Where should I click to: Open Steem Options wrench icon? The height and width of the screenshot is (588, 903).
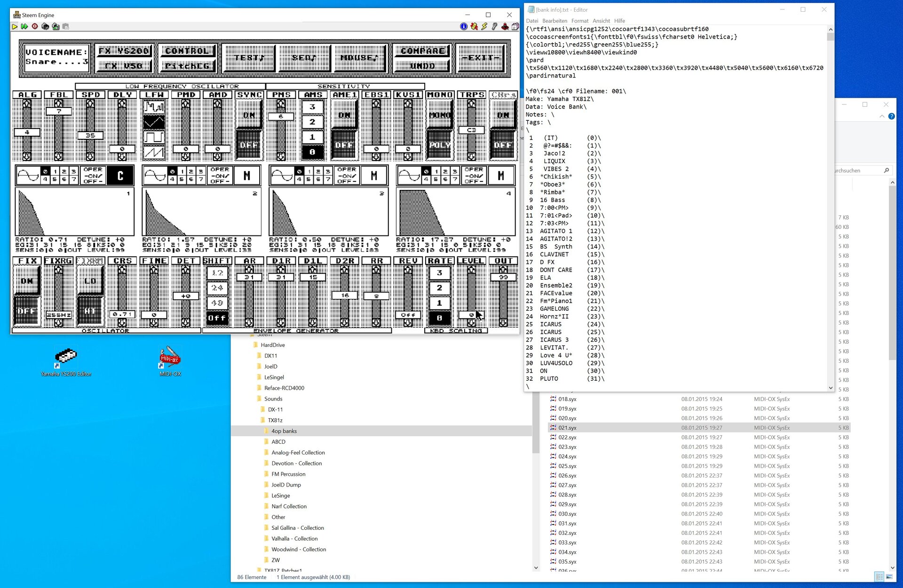tap(494, 27)
